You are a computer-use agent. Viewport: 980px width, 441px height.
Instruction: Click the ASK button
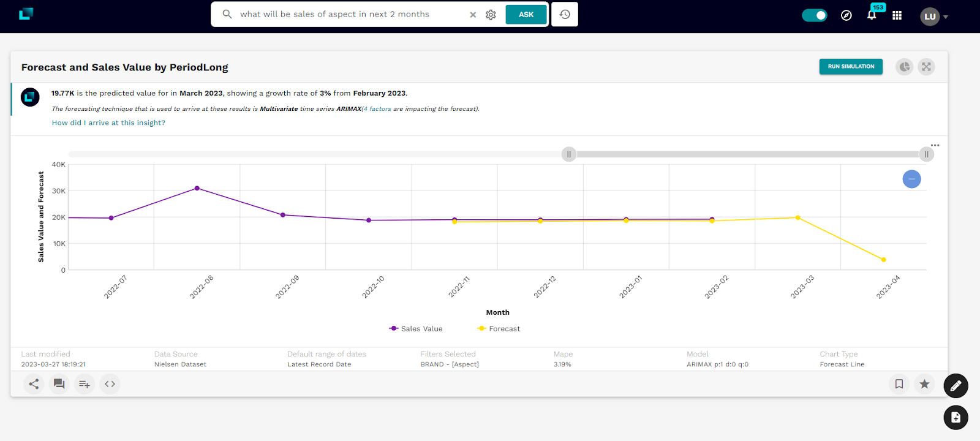(526, 15)
